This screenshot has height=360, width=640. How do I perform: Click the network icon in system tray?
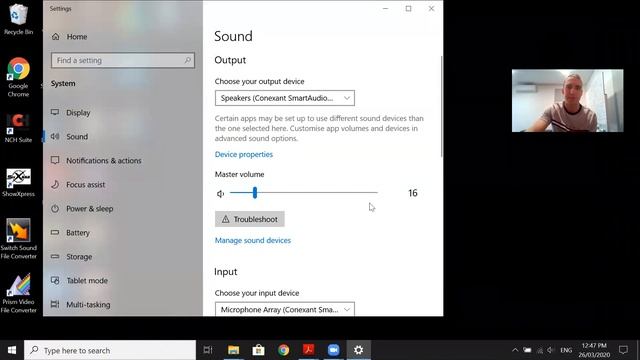pos(540,350)
